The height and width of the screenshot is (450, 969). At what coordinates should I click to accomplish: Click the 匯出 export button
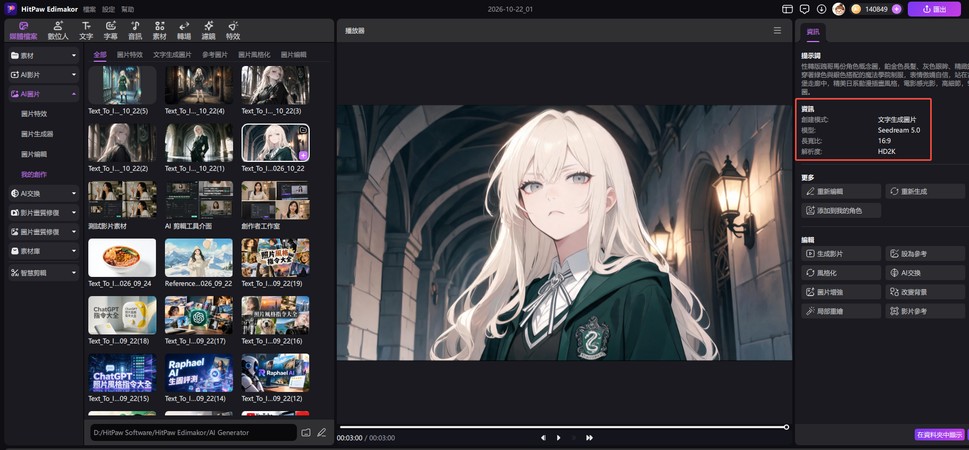[x=934, y=9]
